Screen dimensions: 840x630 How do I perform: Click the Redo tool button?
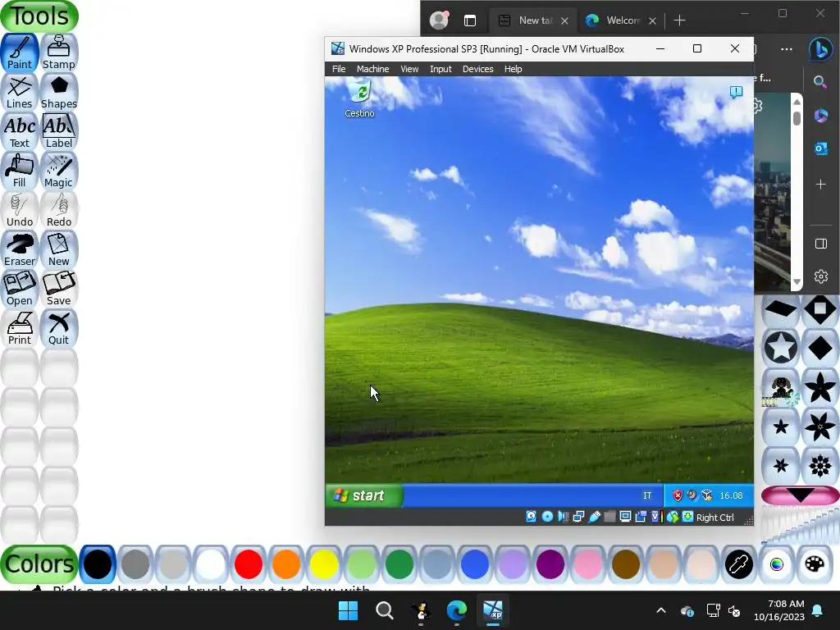[59, 210]
